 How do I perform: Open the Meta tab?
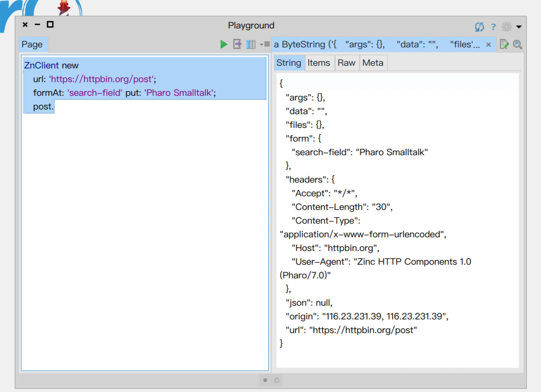click(373, 63)
